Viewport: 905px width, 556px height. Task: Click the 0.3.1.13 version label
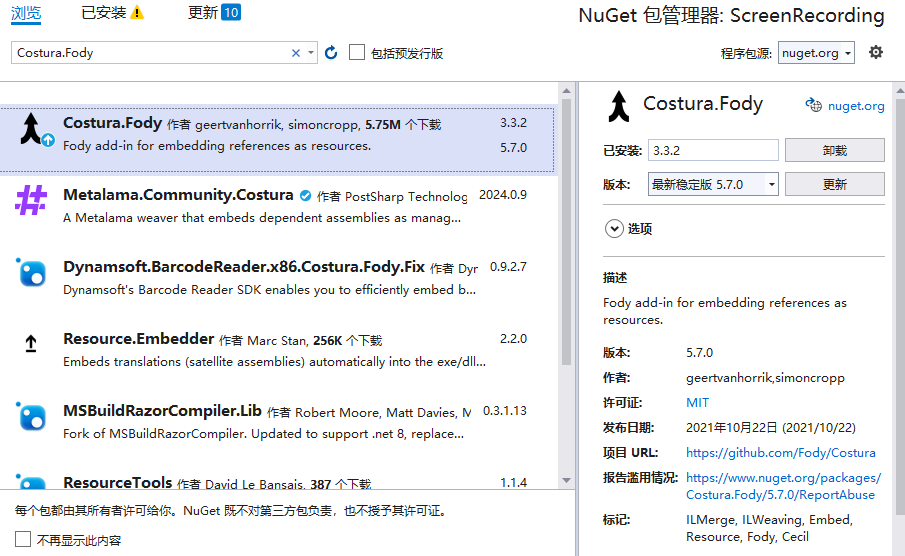pyautogui.click(x=504, y=411)
